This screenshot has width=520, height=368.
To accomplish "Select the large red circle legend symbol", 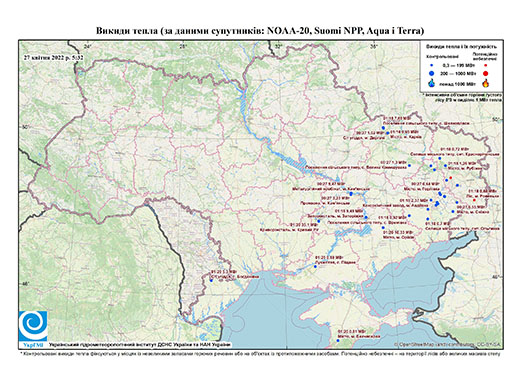I will pos(486,73).
